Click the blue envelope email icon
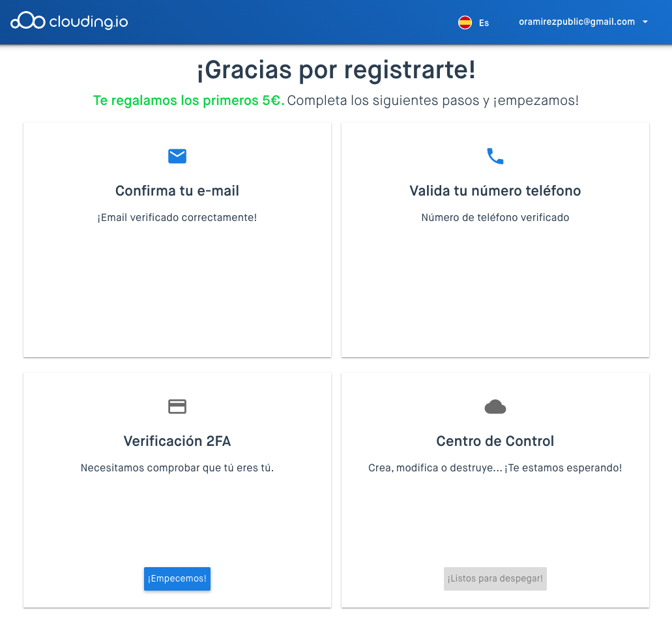 click(177, 156)
